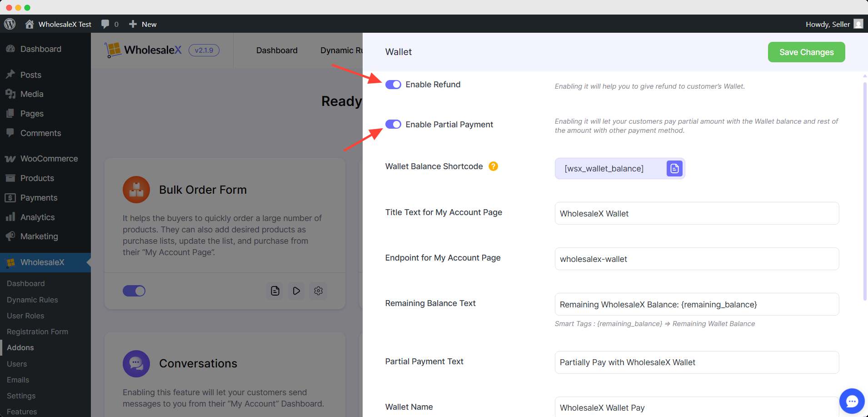The height and width of the screenshot is (417, 868).
Task: Open WooCommerce menu
Action: pyautogui.click(x=45, y=159)
